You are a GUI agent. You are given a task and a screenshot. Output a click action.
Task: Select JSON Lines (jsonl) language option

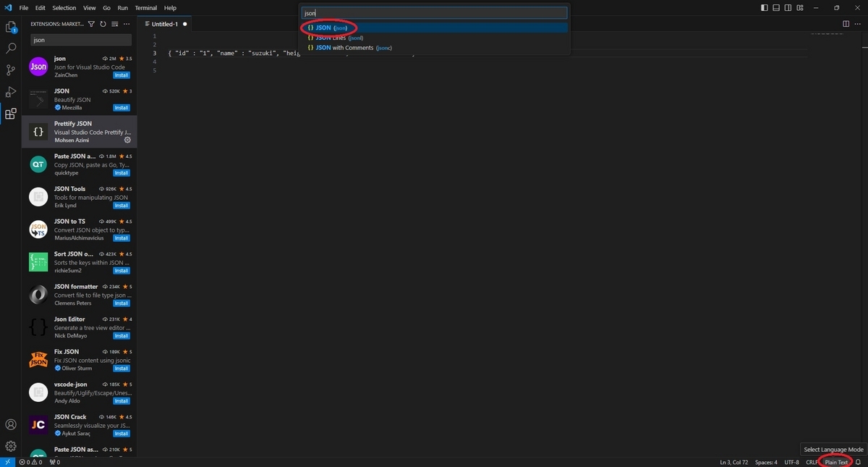[435, 38]
